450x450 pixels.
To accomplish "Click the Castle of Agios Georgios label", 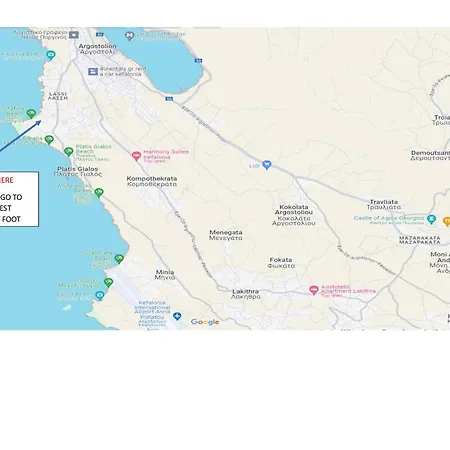I will click(x=389, y=219).
